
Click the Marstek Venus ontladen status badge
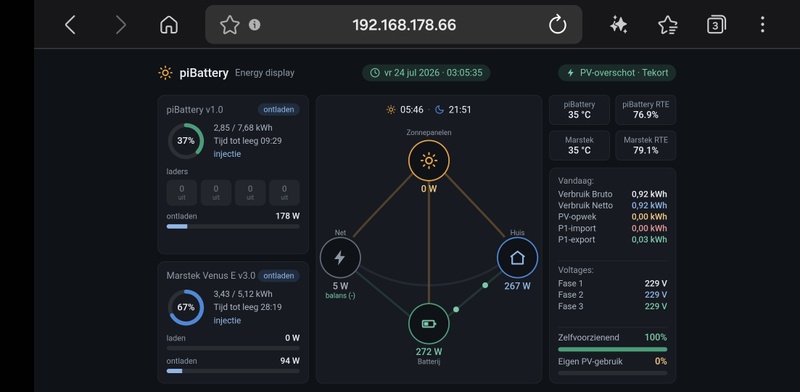coord(279,276)
